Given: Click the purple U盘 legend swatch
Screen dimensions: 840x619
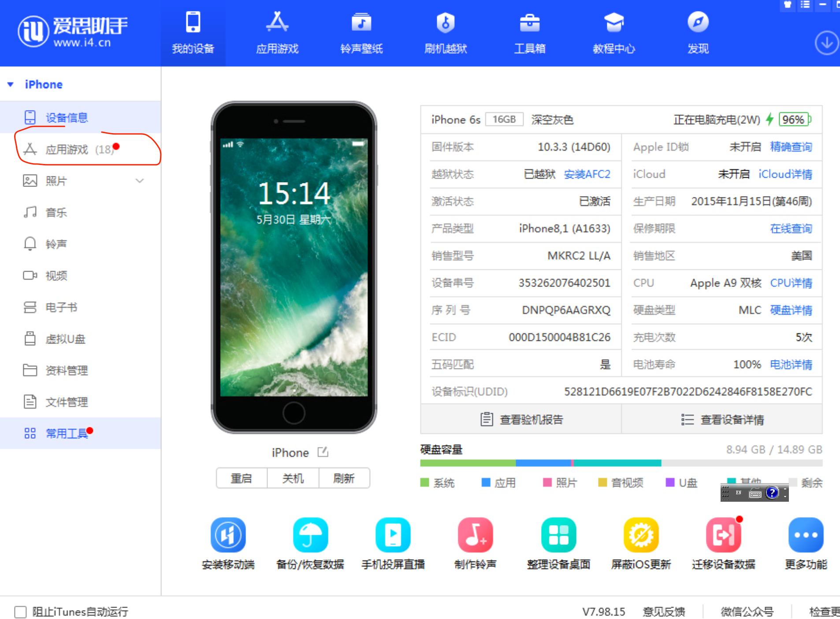Looking at the screenshot, I should pyautogui.click(x=670, y=482).
